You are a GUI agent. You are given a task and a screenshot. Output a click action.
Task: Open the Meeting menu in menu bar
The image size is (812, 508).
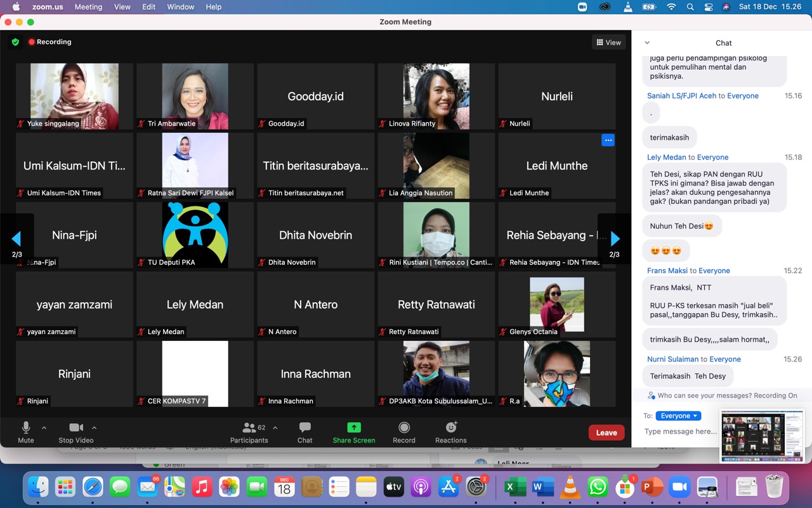[88, 7]
